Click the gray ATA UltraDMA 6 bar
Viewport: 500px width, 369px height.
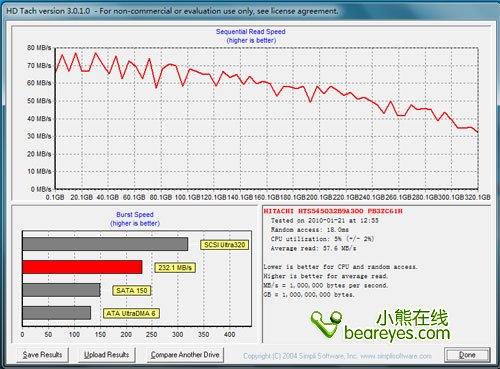57,313
